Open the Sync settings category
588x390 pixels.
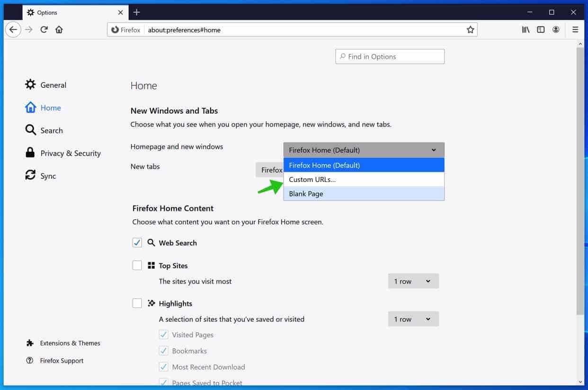pos(41,176)
